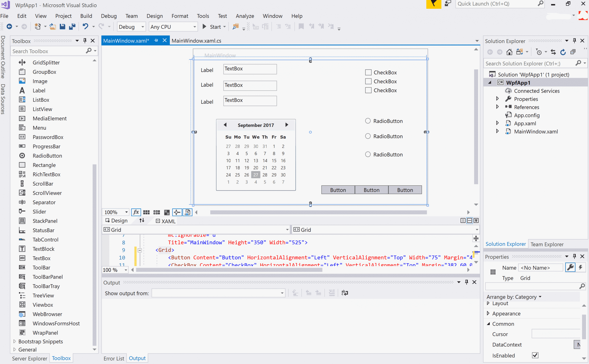Click the Toolbox vertical scrollbar
Screen dimensions: 589x364
point(94,255)
